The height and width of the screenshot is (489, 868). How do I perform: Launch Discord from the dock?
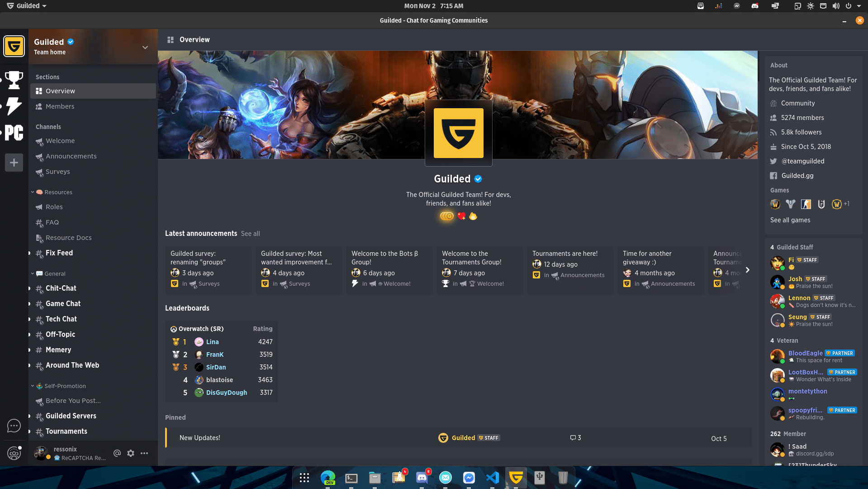[422, 478]
